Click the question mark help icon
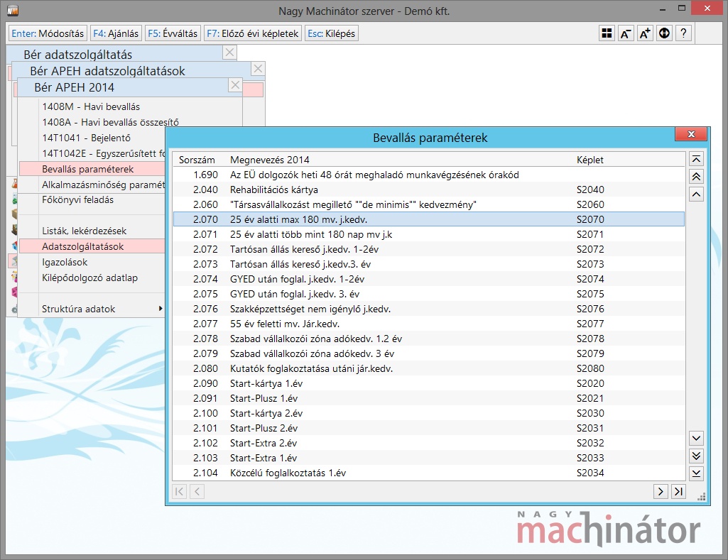 (x=683, y=33)
